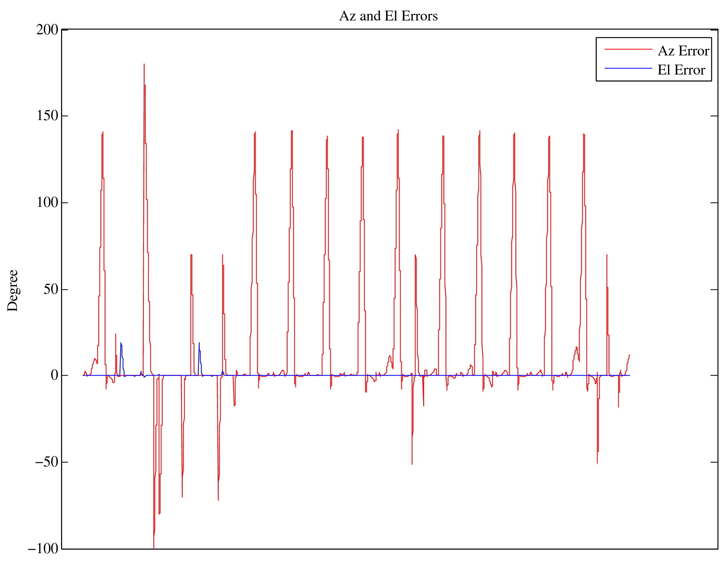Click the 100 y-axis tick label
Screen dimensions: 728x562
pos(47,203)
